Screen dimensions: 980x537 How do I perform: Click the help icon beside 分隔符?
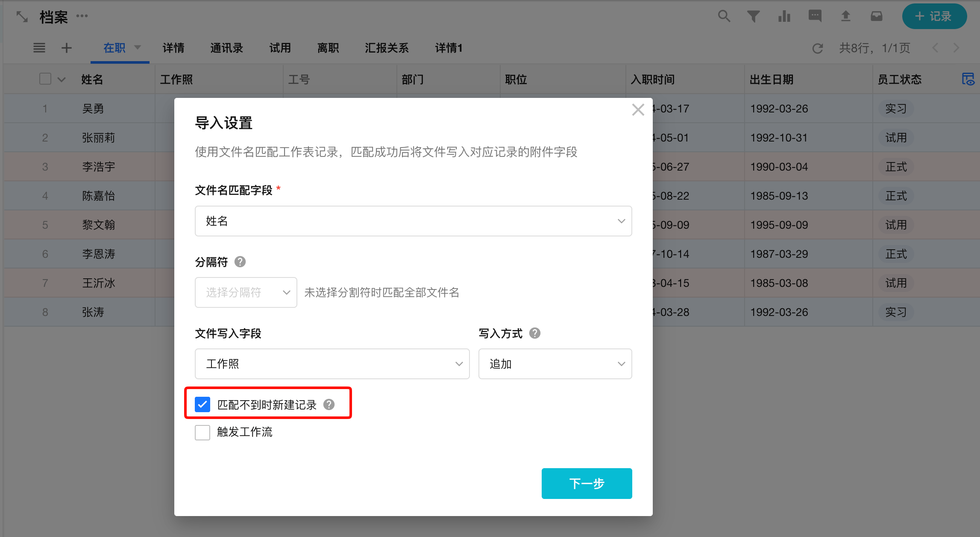pyautogui.click(x=240, y=262)
